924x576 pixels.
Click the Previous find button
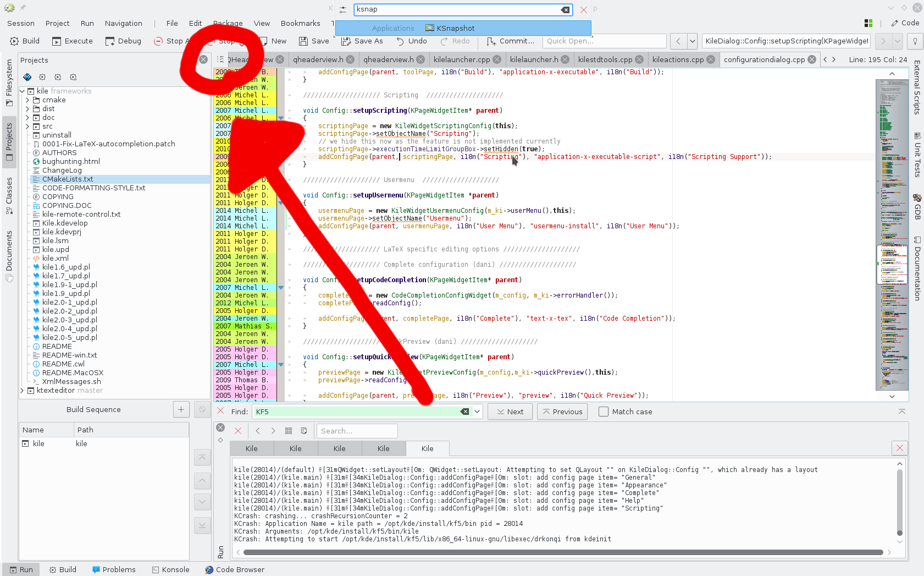562,412
